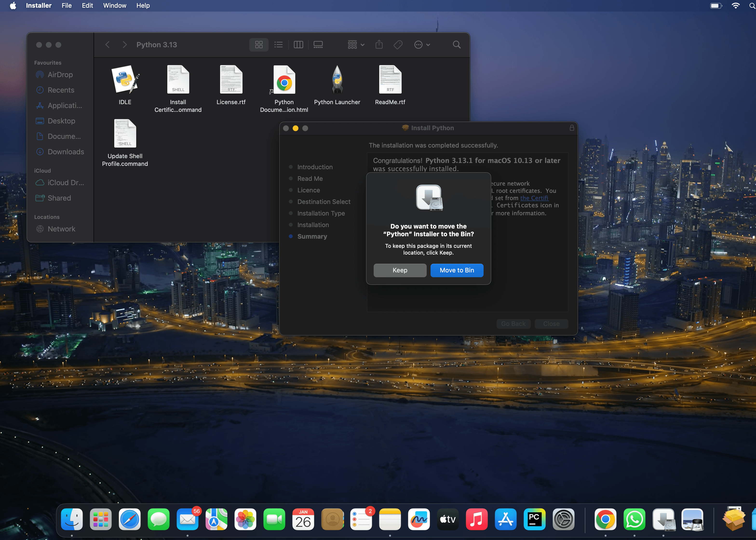Click the Finder share icon
756x540 pixels.
[x=379, y=45]
